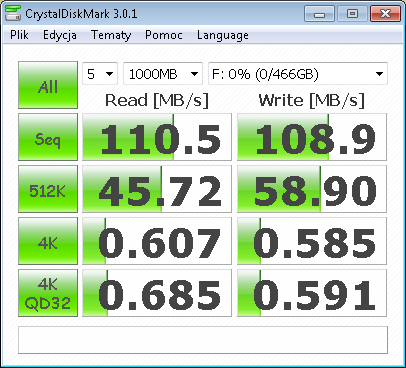The height and width of the screenshot is (368, 406).
Task: Select the 4K QD32 read value 0.685
Action: coord(157,293)
